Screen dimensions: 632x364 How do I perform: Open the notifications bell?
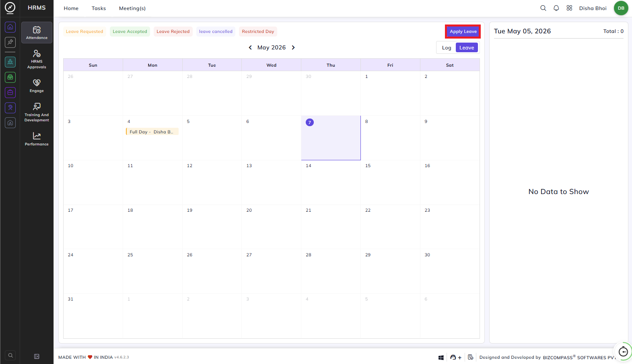point(556,8)
